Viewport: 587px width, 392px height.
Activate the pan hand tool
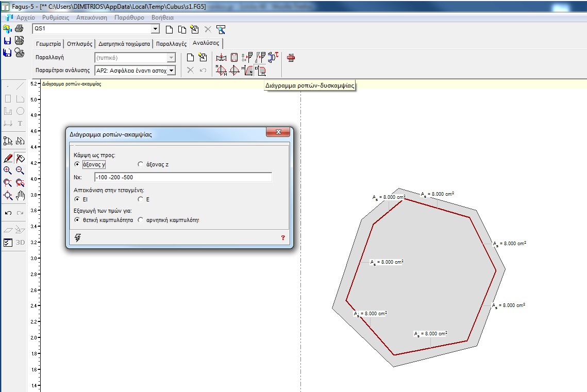coord(20,195)
